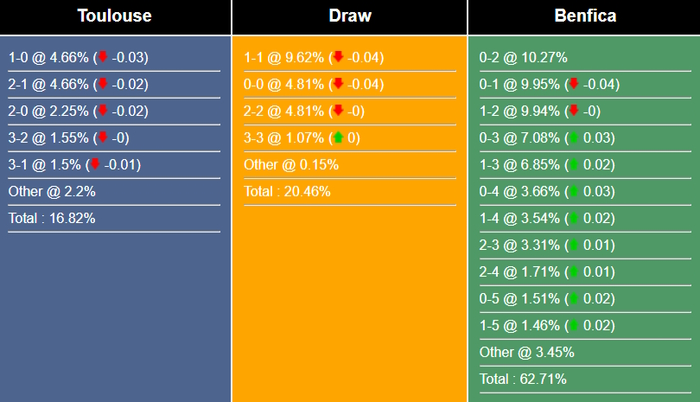
Task: Click Toulouse Other @ 2.2% row
Action: tap(52, 191)
